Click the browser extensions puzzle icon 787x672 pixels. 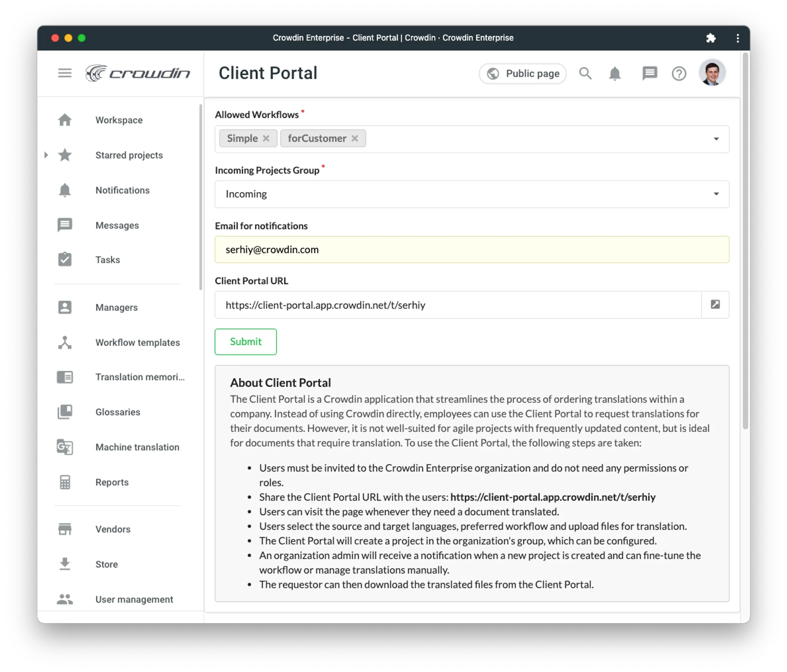click(711, 38)
